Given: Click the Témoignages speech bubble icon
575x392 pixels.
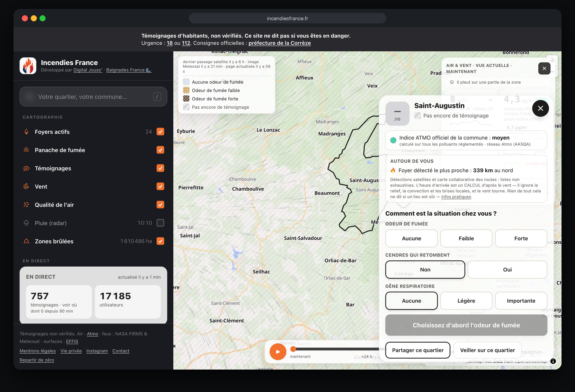Looking at the screenshot, I should pyautogui.click(x=26, y=168).
